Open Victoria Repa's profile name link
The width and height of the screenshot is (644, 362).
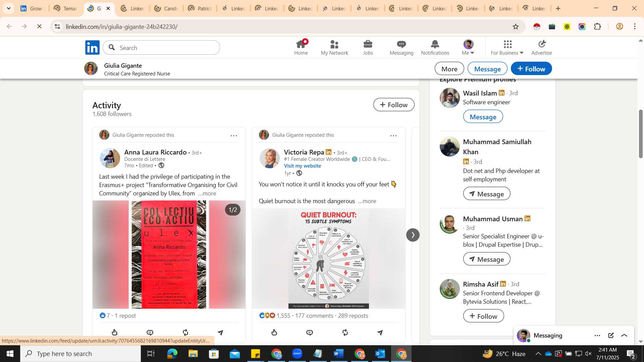304,152
